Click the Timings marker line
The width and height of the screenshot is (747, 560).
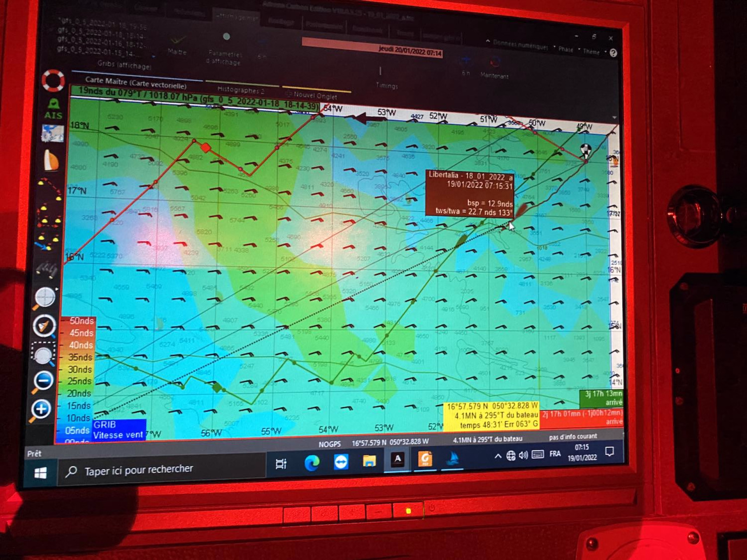(x=380, y=71)
